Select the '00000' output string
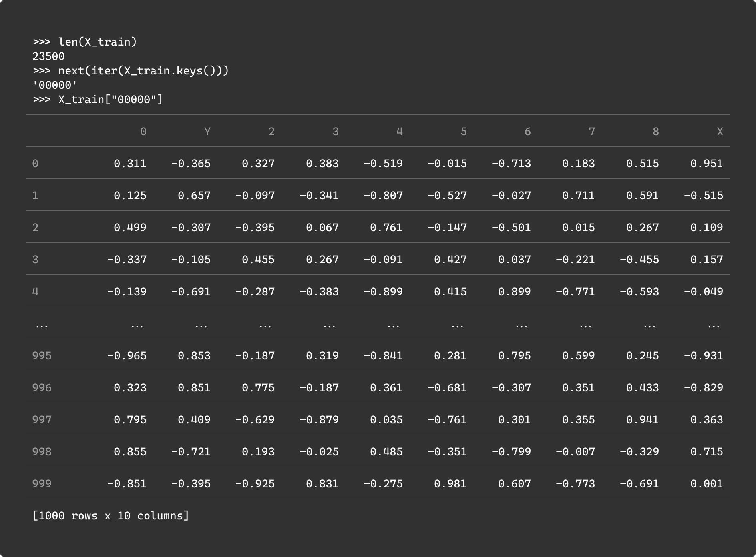Viewport: 756px width, 557px height. coord(55,85)
